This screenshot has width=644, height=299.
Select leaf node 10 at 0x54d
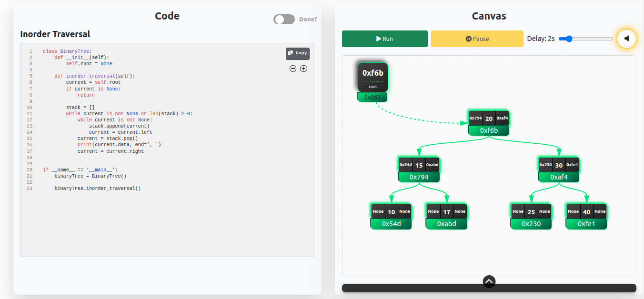pos(391,216)
